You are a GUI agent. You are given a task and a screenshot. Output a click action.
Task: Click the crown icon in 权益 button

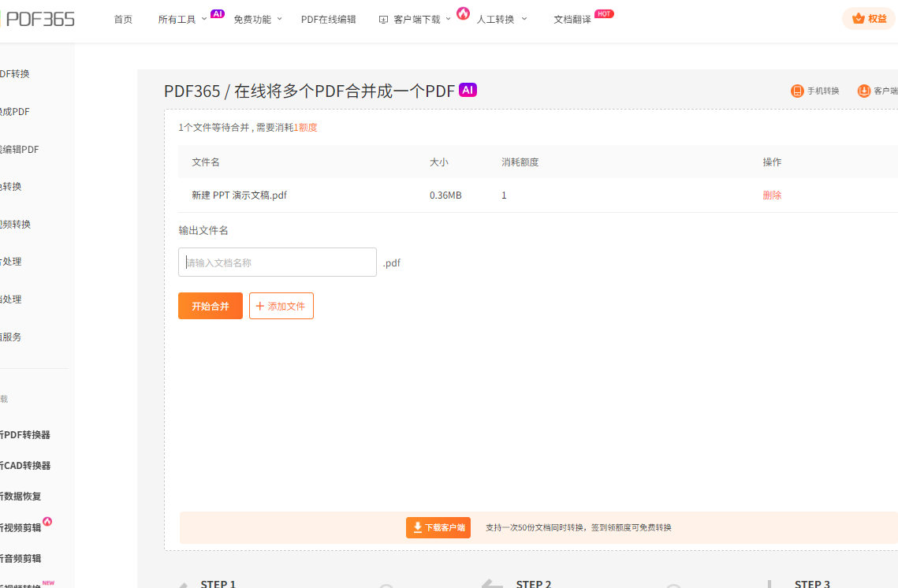pos(858,18)
